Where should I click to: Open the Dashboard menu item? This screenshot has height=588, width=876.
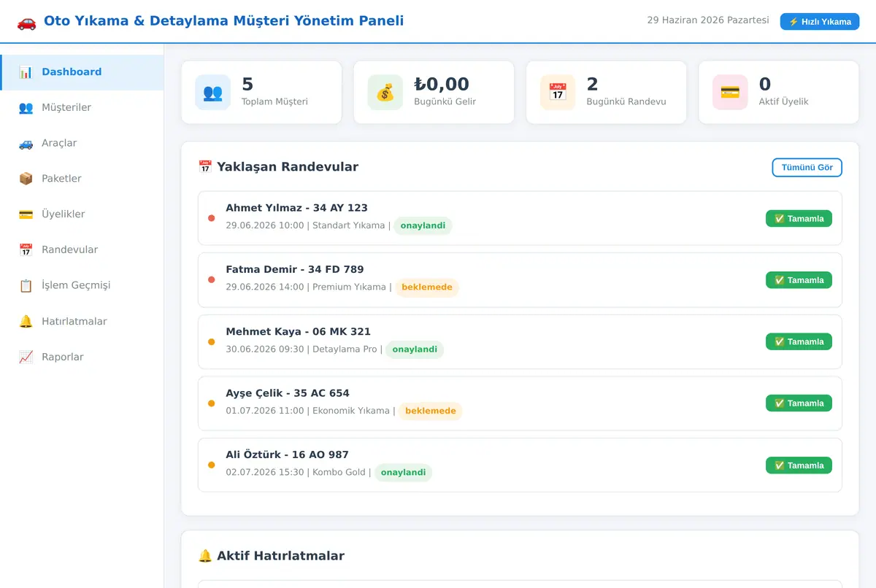(82, 72)
